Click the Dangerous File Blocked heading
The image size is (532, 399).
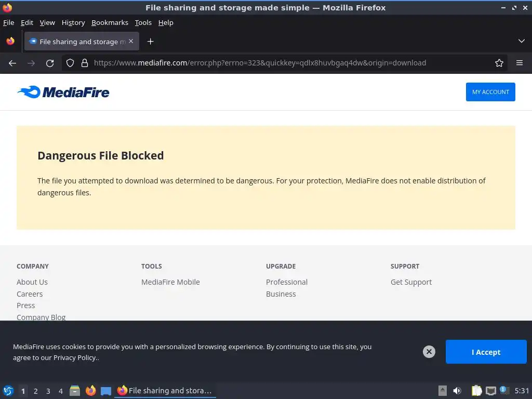pos(100,155)
